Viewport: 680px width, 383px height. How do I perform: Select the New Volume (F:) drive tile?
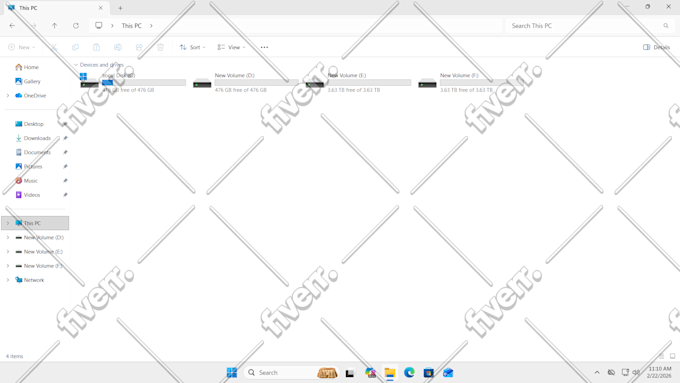(x=471, y=82)
